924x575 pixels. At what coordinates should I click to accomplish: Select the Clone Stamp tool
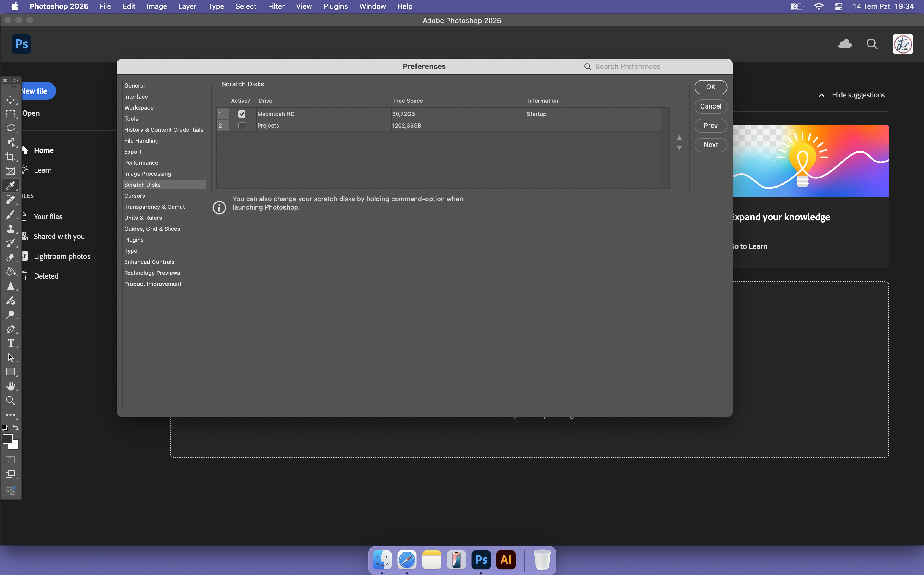[x=10, y=229]
